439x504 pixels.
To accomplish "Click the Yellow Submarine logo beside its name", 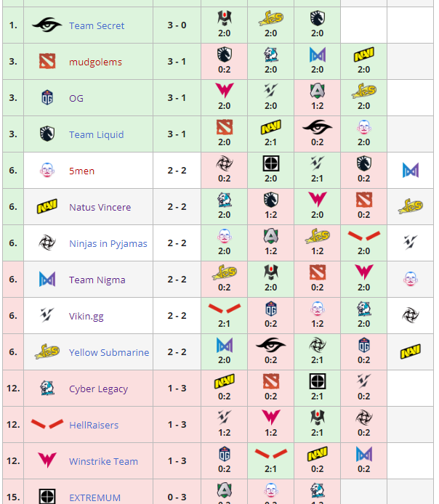I will 47,352.
